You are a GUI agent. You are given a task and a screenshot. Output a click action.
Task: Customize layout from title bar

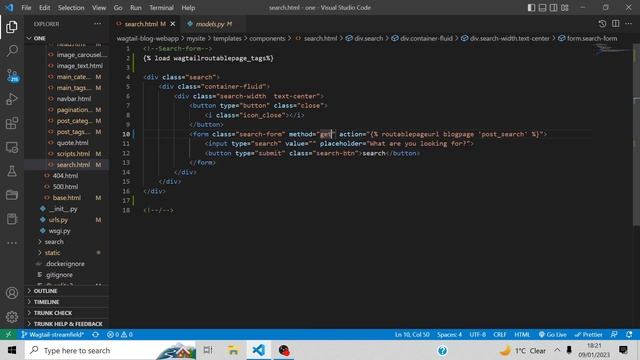tap(565, 8)
